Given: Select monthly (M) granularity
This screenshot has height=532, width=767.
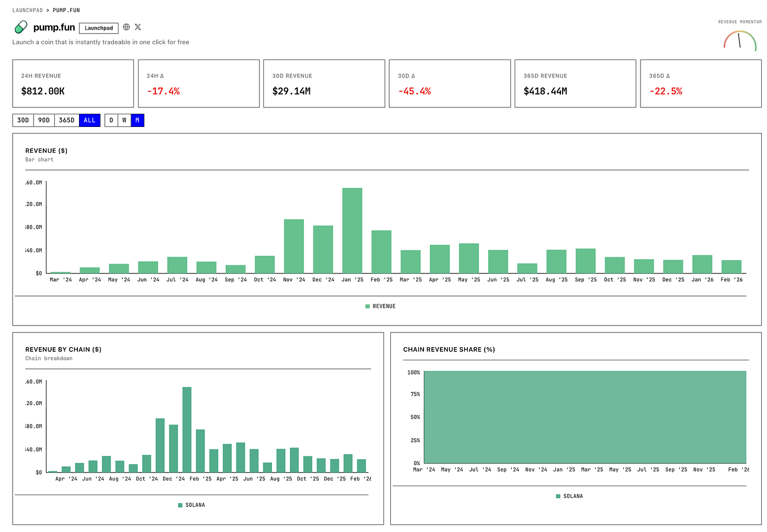Looking at the screenshot, I should click(137, 120).
